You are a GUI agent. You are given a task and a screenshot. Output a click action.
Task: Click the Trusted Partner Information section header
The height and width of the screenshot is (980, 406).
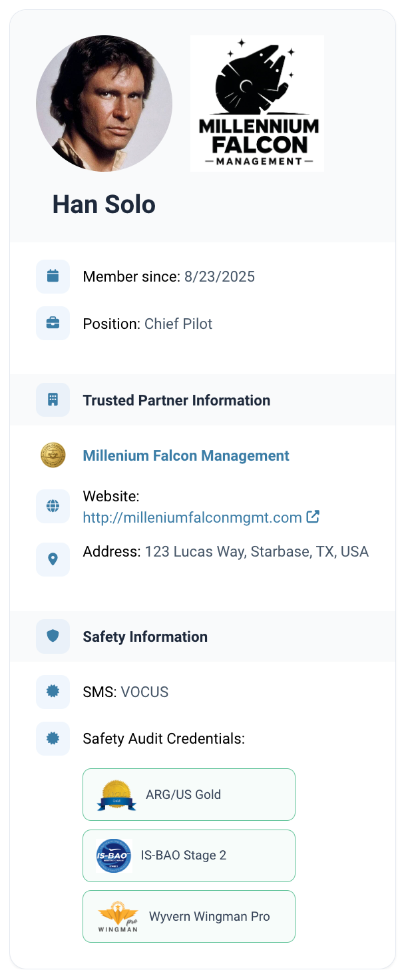[176, 400]
